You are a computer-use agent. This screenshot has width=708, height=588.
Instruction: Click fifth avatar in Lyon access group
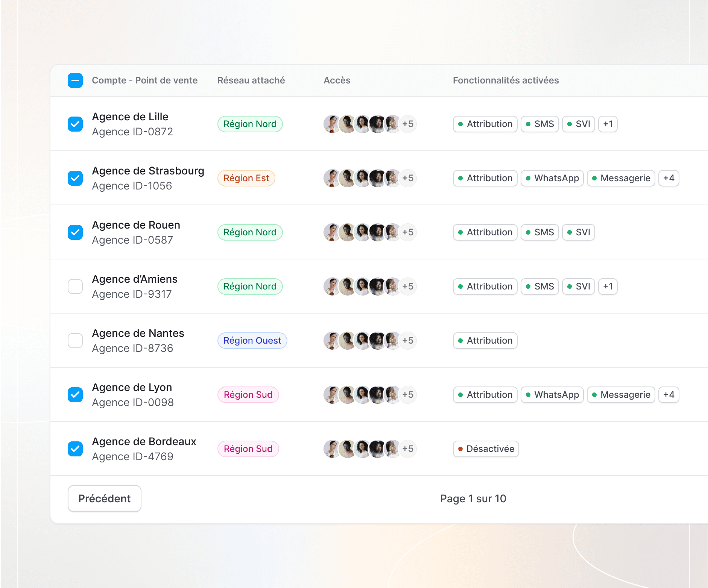click(x=392, y=395)
